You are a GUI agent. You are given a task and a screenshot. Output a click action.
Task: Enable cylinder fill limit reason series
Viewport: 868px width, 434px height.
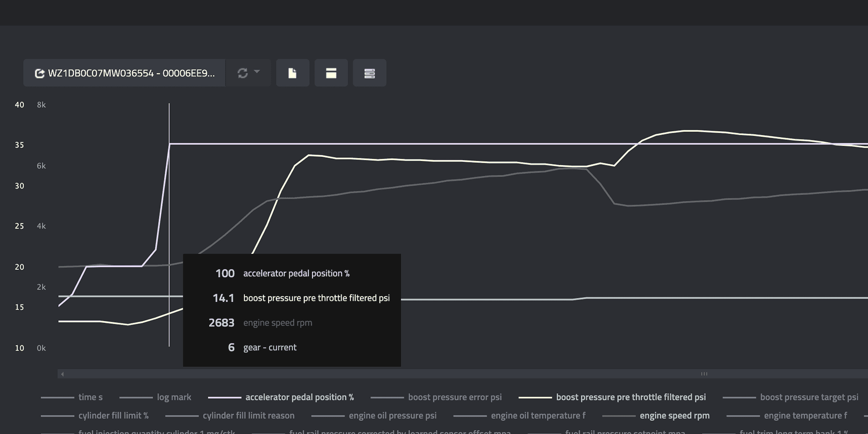click(x=230, y=415)
